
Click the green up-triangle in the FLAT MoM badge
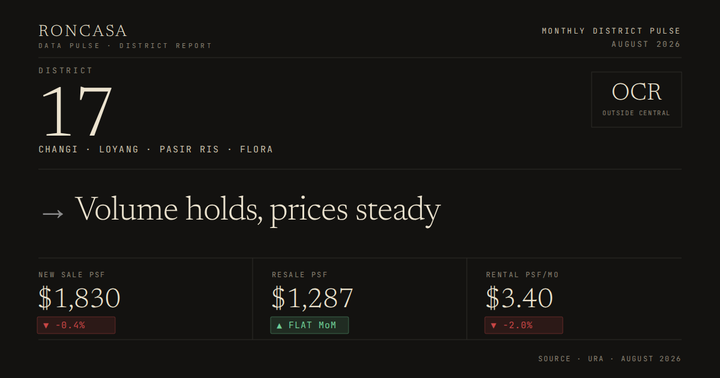[x=279, y=326]
